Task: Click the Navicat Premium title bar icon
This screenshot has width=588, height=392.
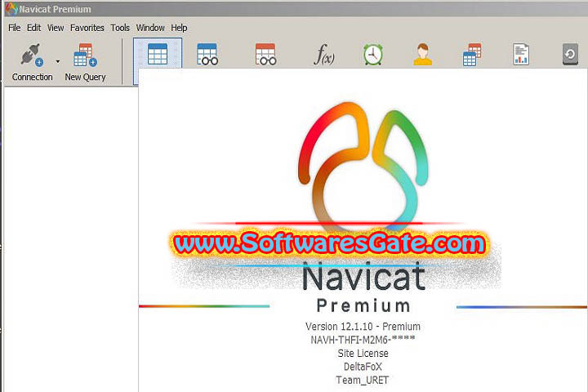Action: click(x=11, y=9)
